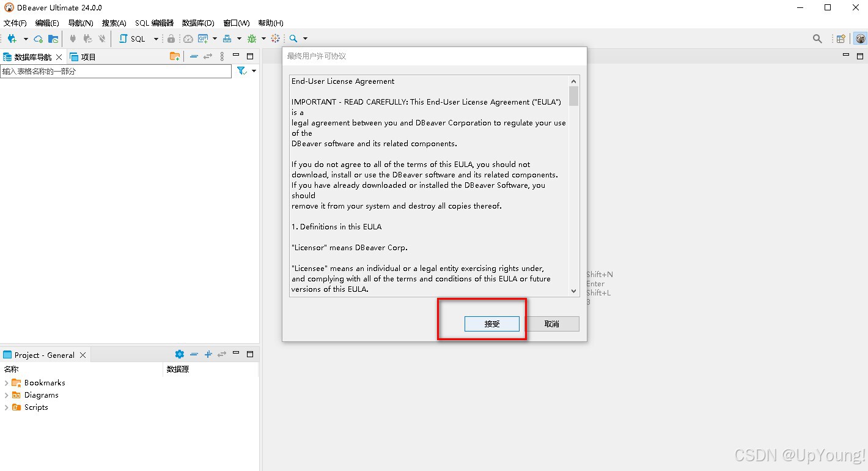868x471 pixels.
Task: Accept the EULA with 接受 button
Action: (x=492, y=324)
